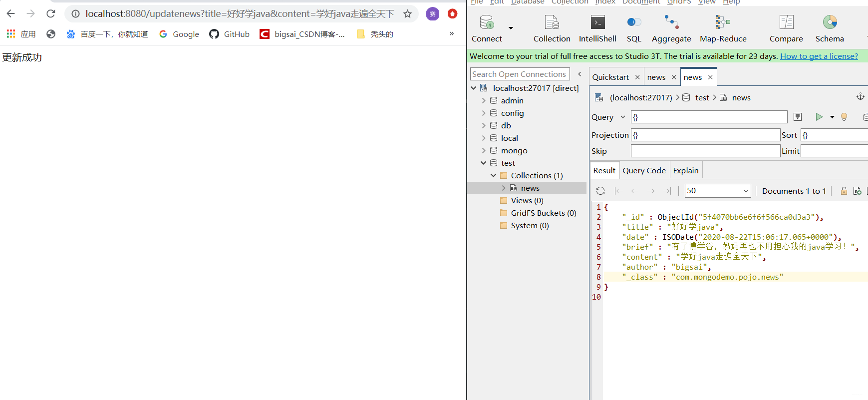Open the Aggregate tool
The height and width of the screenshot is (400, 868).
coord(671,28)
